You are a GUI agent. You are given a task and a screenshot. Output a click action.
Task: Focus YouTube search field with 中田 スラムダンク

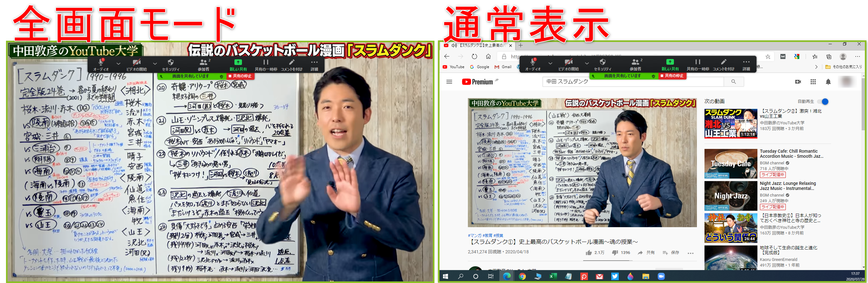tap(633, 82)
